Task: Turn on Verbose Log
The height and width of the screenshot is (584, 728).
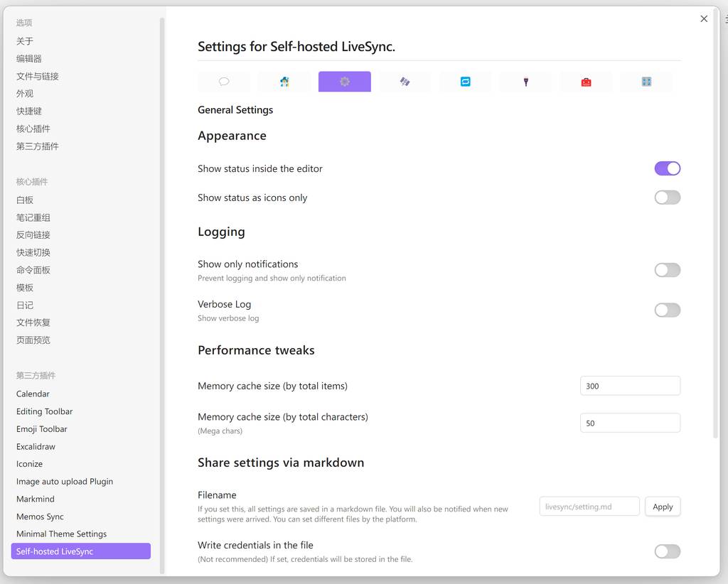Action: (x=667, y=310)
